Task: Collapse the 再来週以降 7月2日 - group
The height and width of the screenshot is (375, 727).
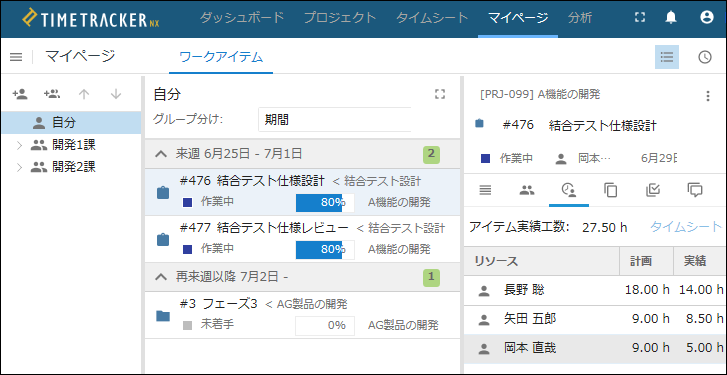Action: [x=160, y=277]
